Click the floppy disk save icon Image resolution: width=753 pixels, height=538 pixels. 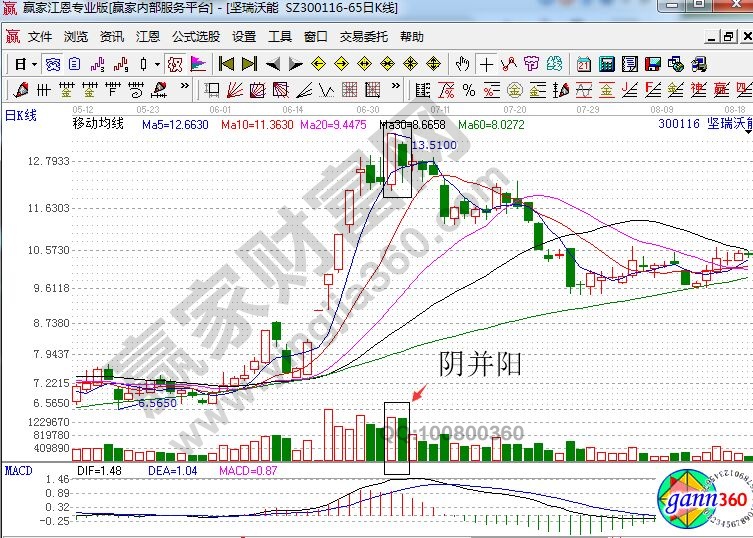(x=652, y=64)
